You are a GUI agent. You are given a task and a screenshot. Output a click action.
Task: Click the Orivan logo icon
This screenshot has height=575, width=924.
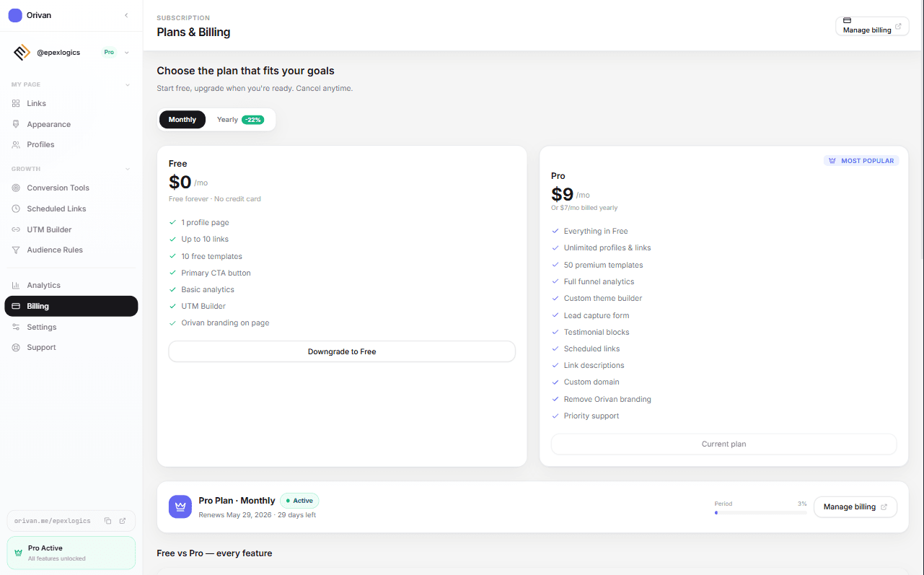[x=15, y=15]
